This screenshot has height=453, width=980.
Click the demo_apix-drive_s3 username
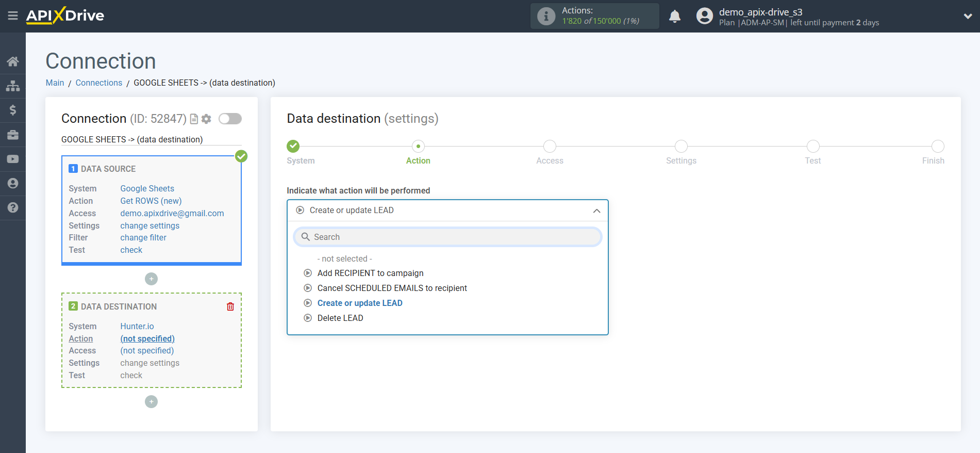click(761, 12)
